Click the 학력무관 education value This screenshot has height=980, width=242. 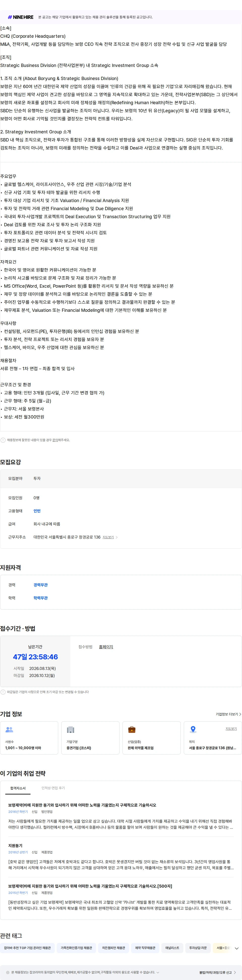coord(40,598)
